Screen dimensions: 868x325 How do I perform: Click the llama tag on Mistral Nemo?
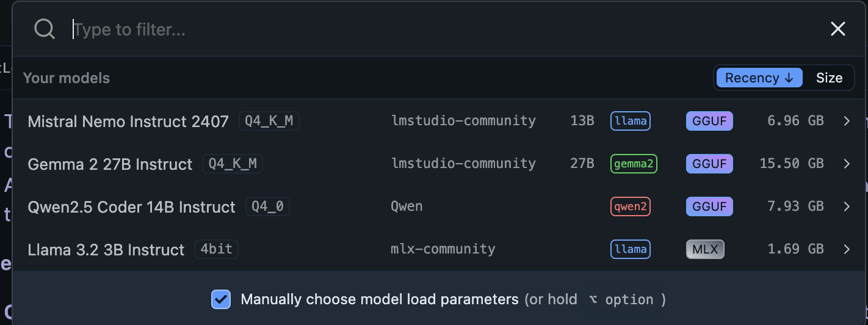click(631, 121)
